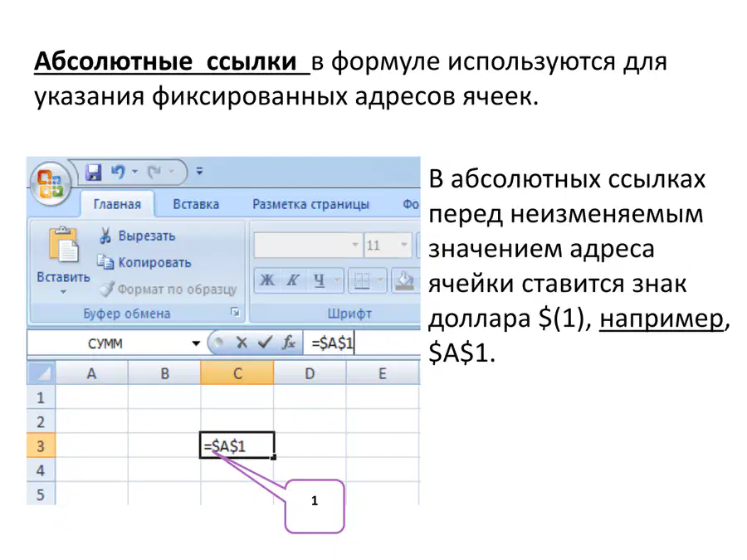This screenshot has height=560, width=747.
Task: Expand the Name Box СУММ dropdown
Action: [x=196, y=343]
